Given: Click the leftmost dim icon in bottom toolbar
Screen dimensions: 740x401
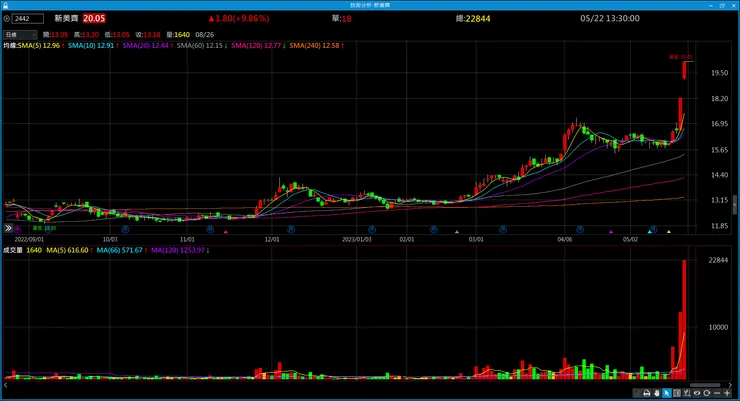Looking at the screenshot, I should click(637, 393).
